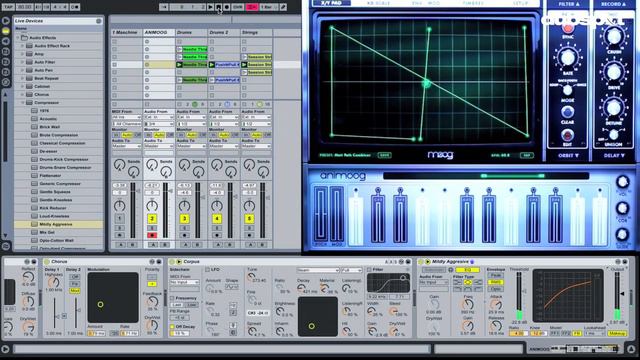
Task: Expand the Chorus folder in browser
Action: click(x=23, y=95)
